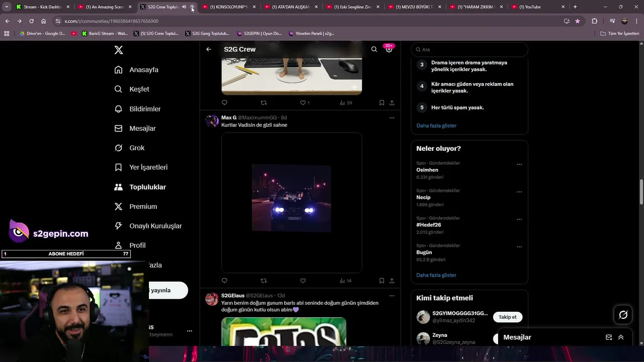Open Anasayfa home page

click(136, 70)
